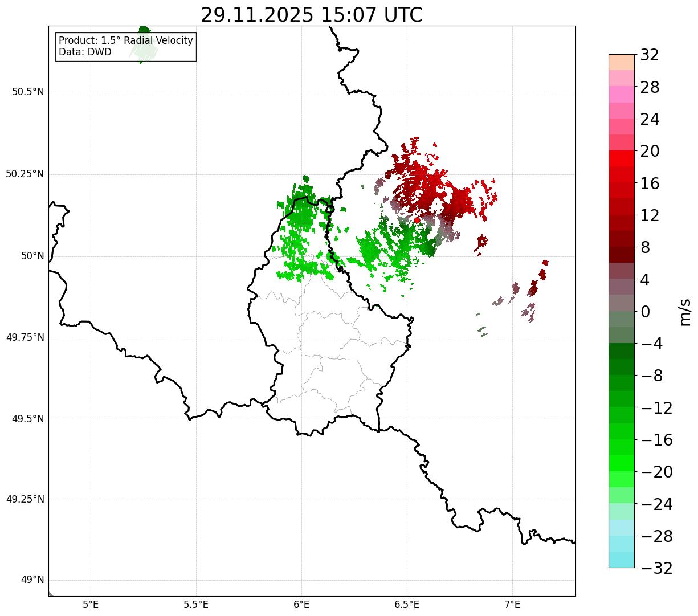Click the colorbar tick label −20
The image size is (698, 616).
pyautogui.click(x=656, y=472)
